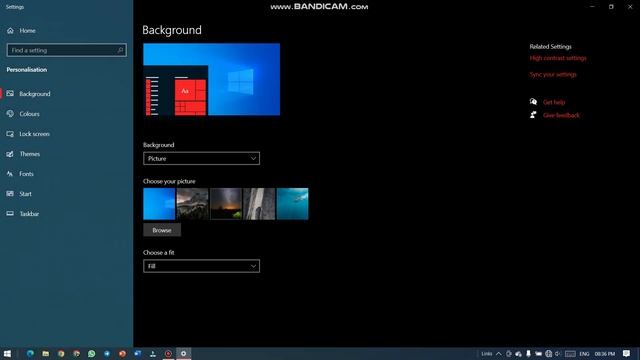Click the Browse button
Image resolution: width=640 pixels, height=360 pixels.
162,230
